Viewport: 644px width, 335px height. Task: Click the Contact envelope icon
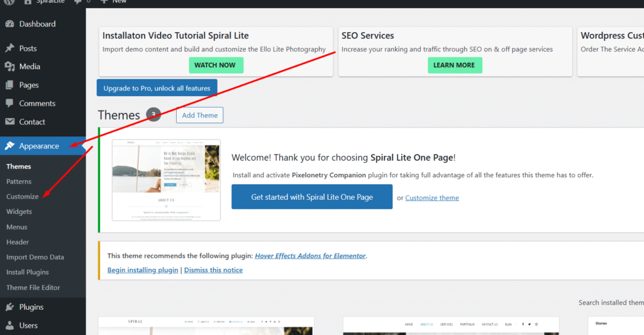10,121
